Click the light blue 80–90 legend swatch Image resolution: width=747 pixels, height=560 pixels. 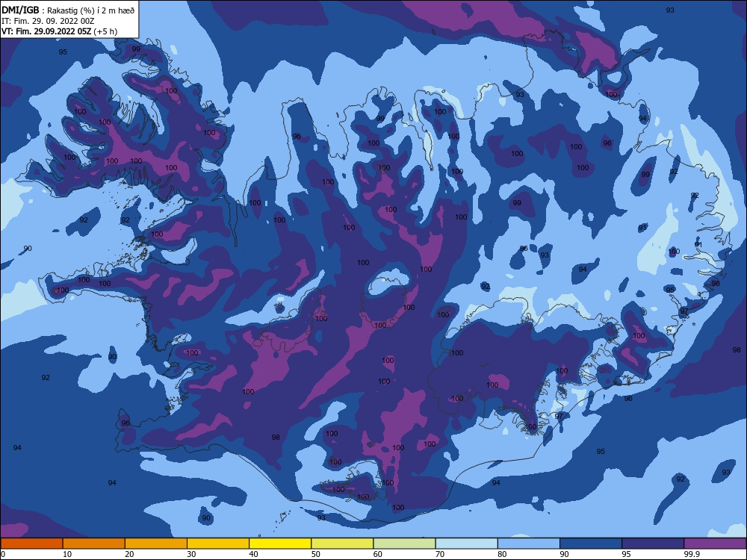529,544
